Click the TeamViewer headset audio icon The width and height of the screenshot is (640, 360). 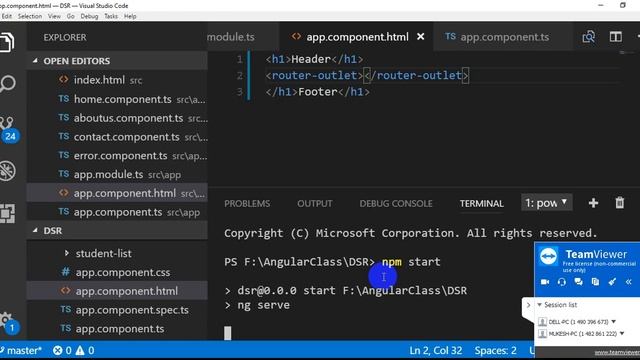pos(562,282)
